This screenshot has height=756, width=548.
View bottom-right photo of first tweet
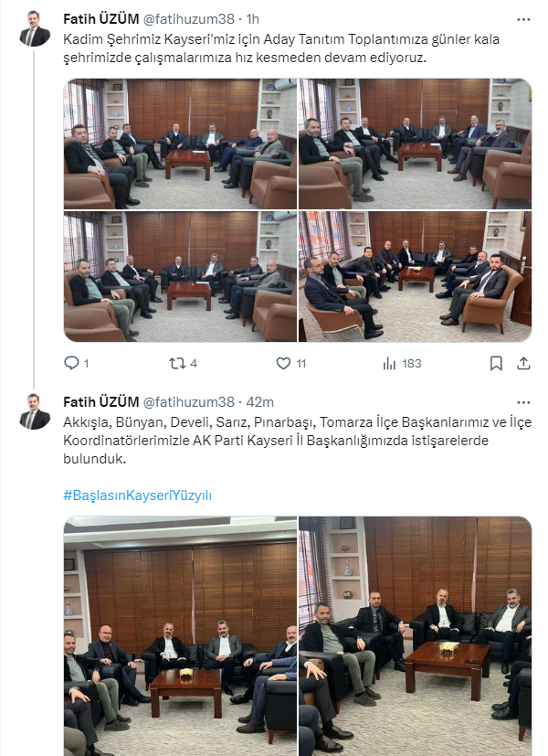coord(415,276)
